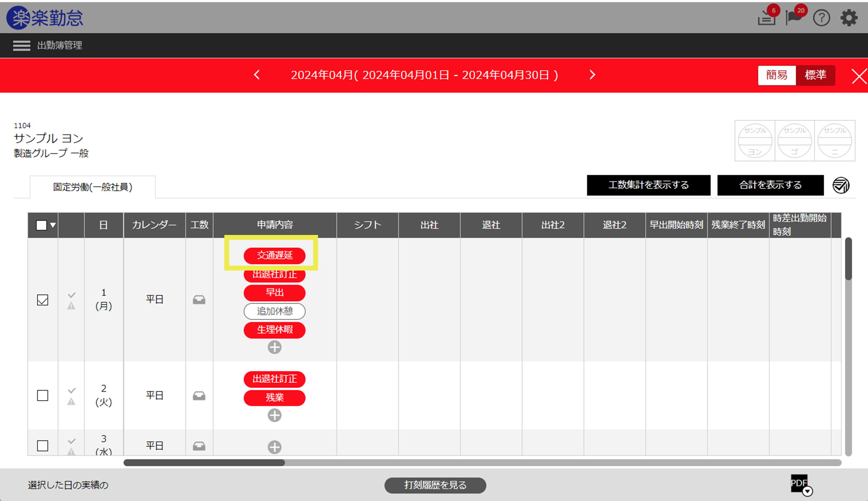Screen dimensions: 868x501
Task: Click 合計を表示する button
Action: point(771,185)
